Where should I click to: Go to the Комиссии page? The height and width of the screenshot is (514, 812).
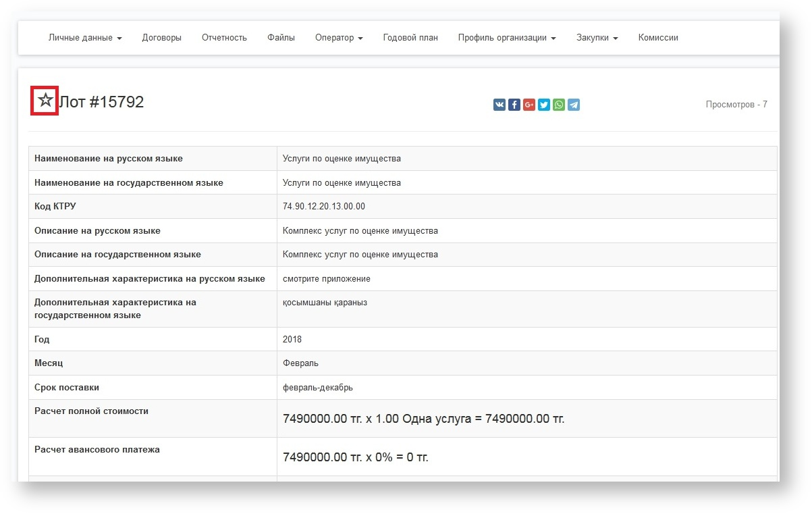point(658,38)
